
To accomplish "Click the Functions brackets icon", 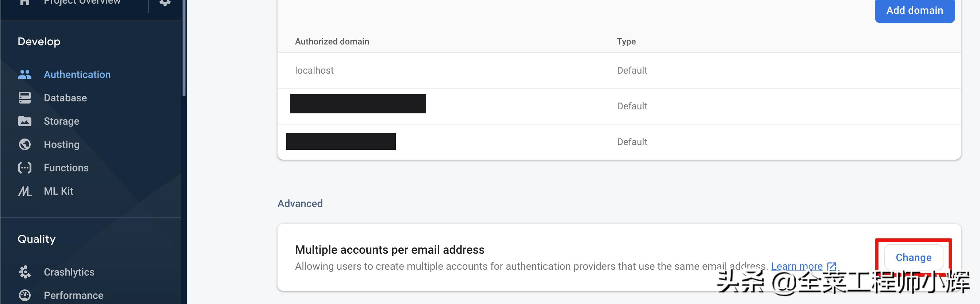I will pyautogui.click(x=25, y=168).
